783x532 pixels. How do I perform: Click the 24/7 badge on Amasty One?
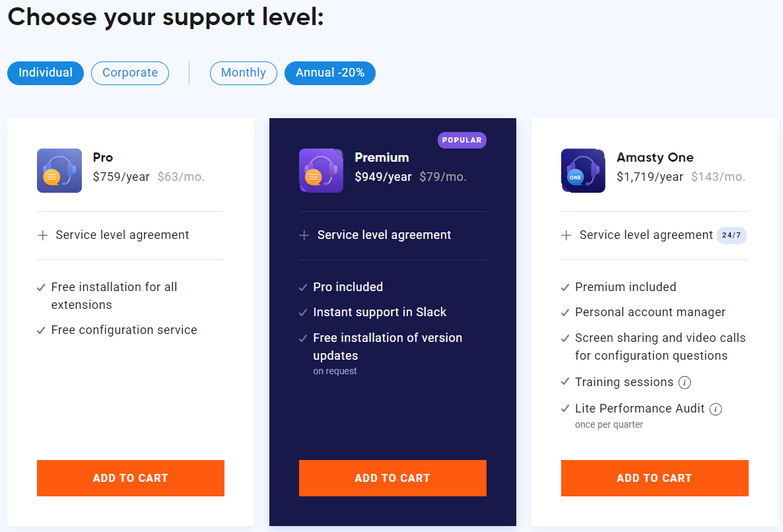click(732, 236)
